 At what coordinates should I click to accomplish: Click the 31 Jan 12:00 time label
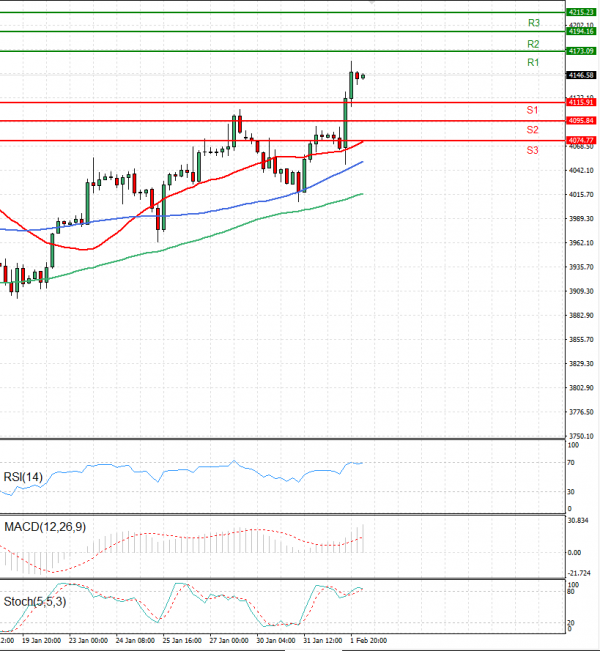pos(323,641)
